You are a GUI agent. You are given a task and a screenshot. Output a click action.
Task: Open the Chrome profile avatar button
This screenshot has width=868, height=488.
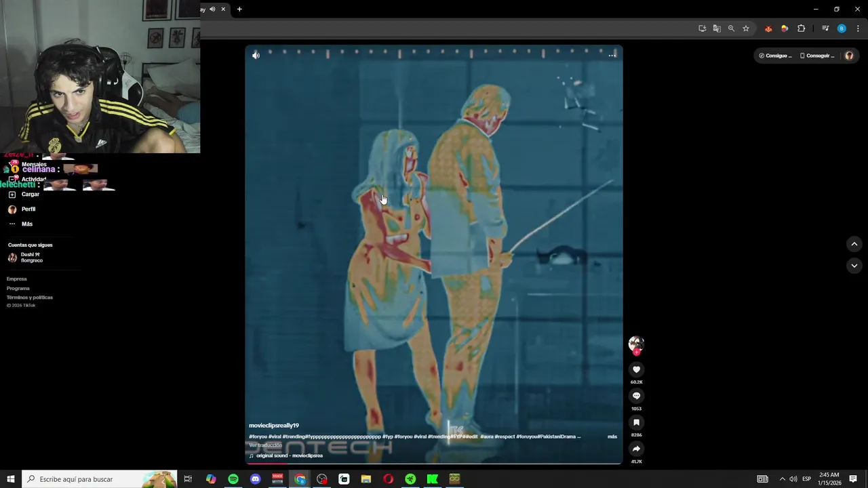coord(842,28)
